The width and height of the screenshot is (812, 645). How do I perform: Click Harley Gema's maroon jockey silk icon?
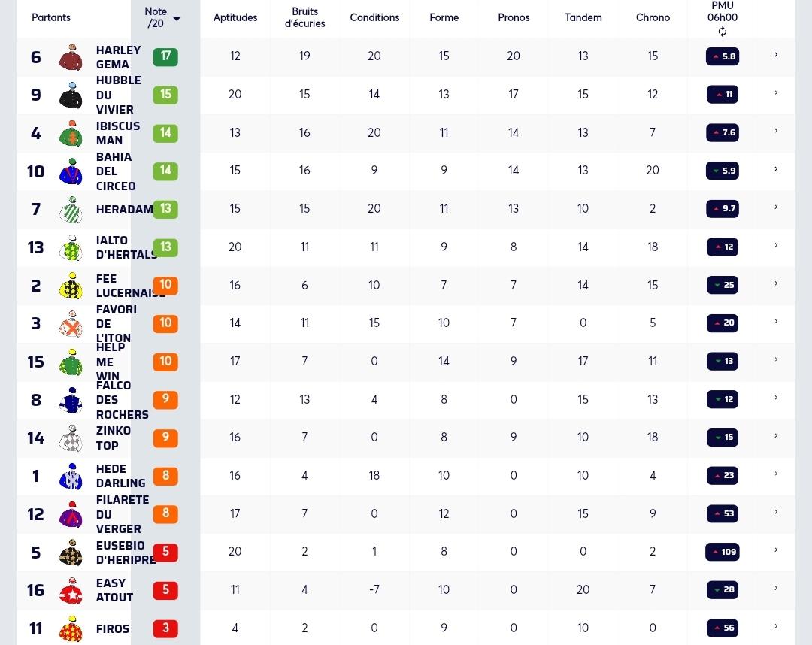pos(71,57)
